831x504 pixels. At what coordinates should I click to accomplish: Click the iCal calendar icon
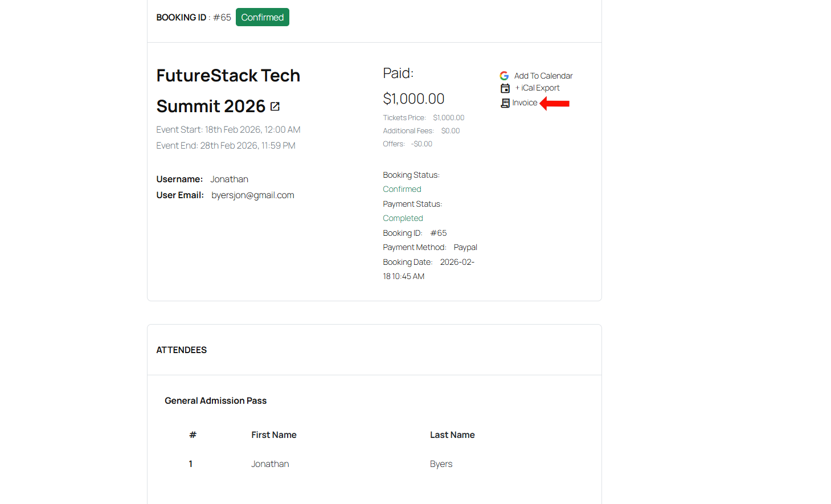pos(505,88)
